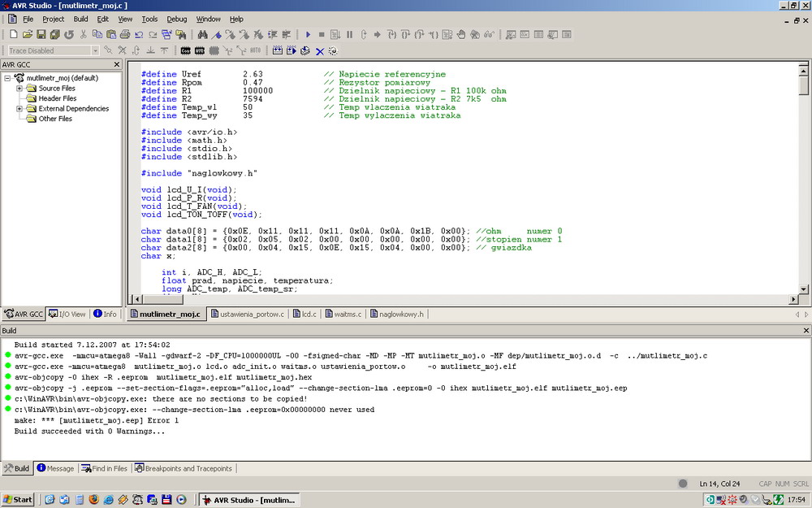Switch to the naglowkowy.h file tab

pos(397,314)
